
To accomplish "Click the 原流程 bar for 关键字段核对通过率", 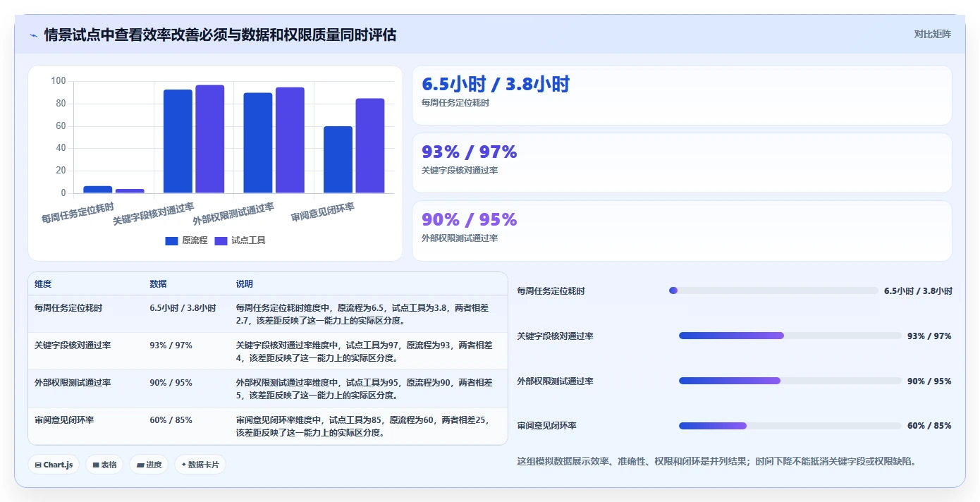I will 178,141.
